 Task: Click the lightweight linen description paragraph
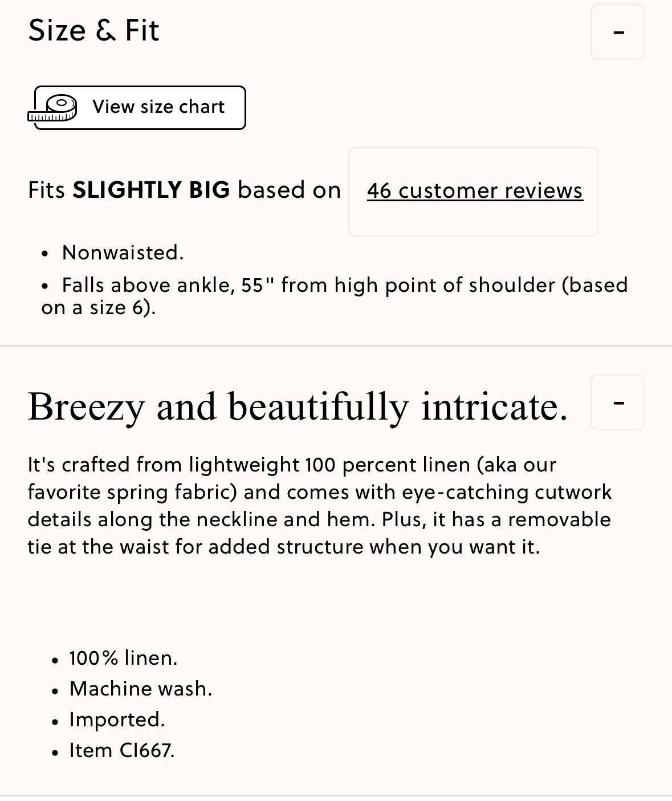pyautogui.click(x=319, y=506)
